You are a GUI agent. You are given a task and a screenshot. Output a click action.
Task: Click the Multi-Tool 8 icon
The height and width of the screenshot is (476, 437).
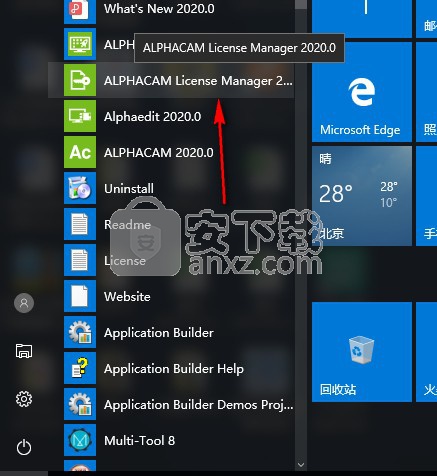80,440
